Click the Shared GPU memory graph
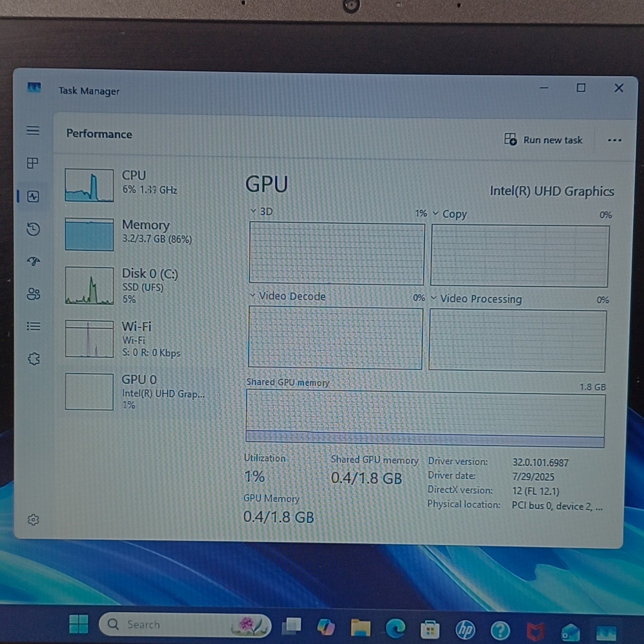Viewport: 644px width, 644px height. pos(425,418)
